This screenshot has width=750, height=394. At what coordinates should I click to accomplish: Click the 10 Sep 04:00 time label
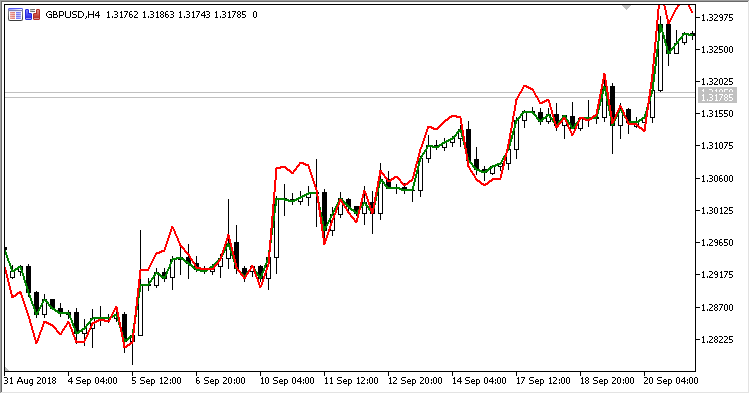point(287,381)
